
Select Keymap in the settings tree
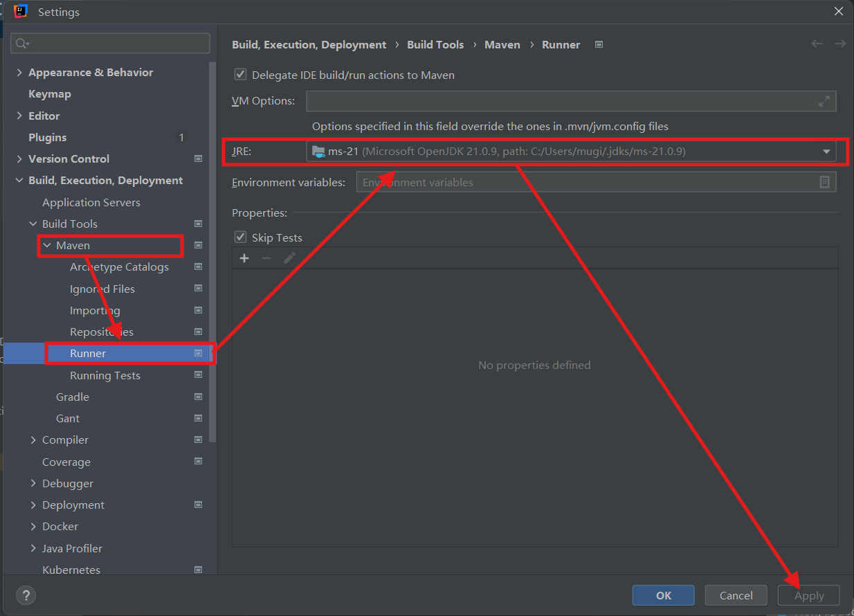[x=50, y=94]
